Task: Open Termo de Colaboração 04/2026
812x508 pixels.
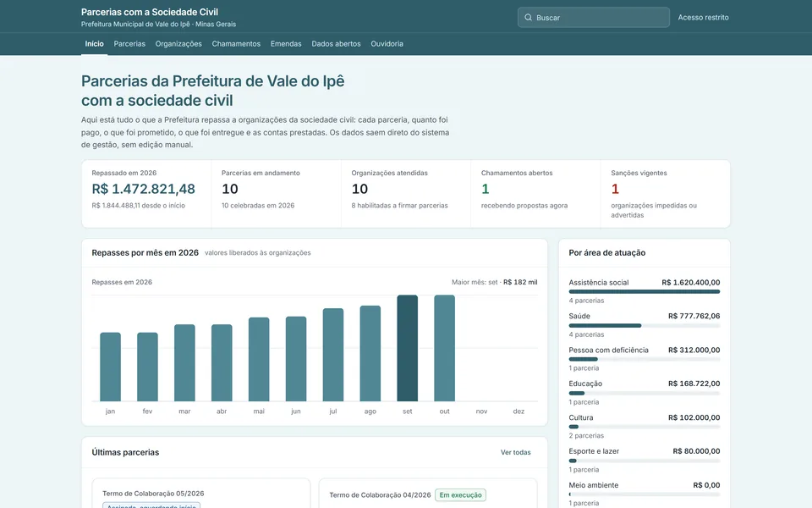Action: [x=380, y=495]
